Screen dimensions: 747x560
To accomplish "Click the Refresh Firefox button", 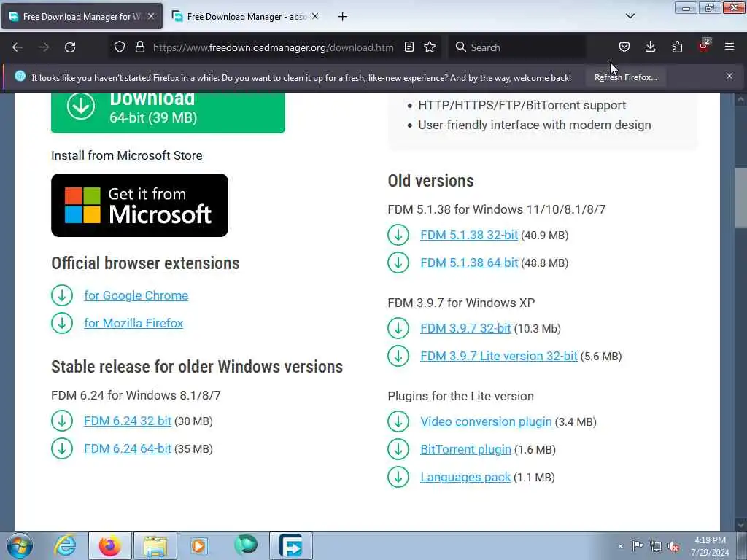I will [x=625, y=77].
